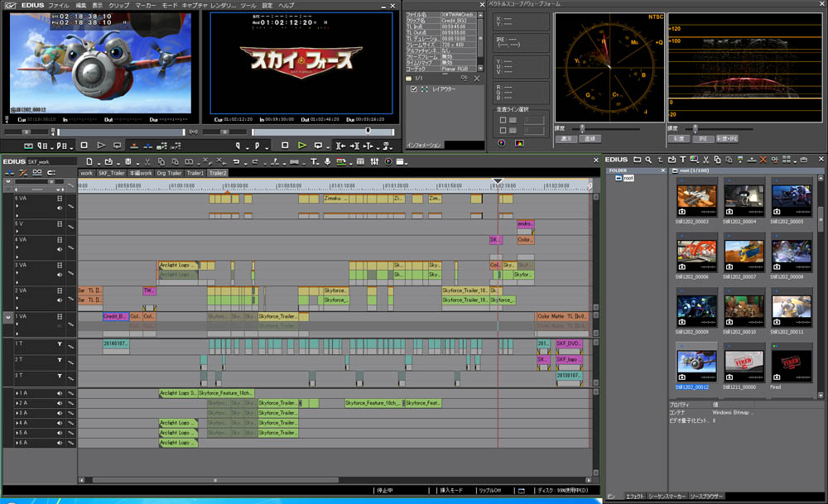Switch to the SKF_Trailer sequence tab
This screenshot has width=828, height=504.
(x=112, y=173)
